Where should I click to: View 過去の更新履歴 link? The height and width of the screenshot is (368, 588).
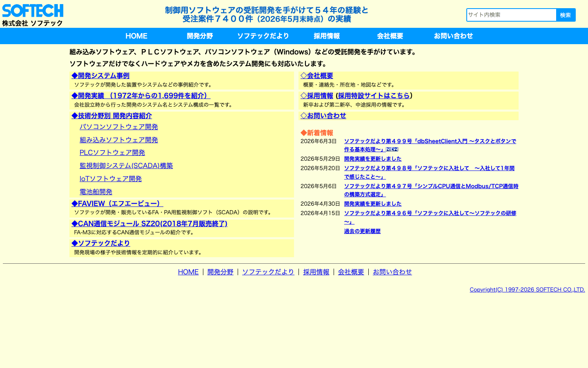click(362, 231)
